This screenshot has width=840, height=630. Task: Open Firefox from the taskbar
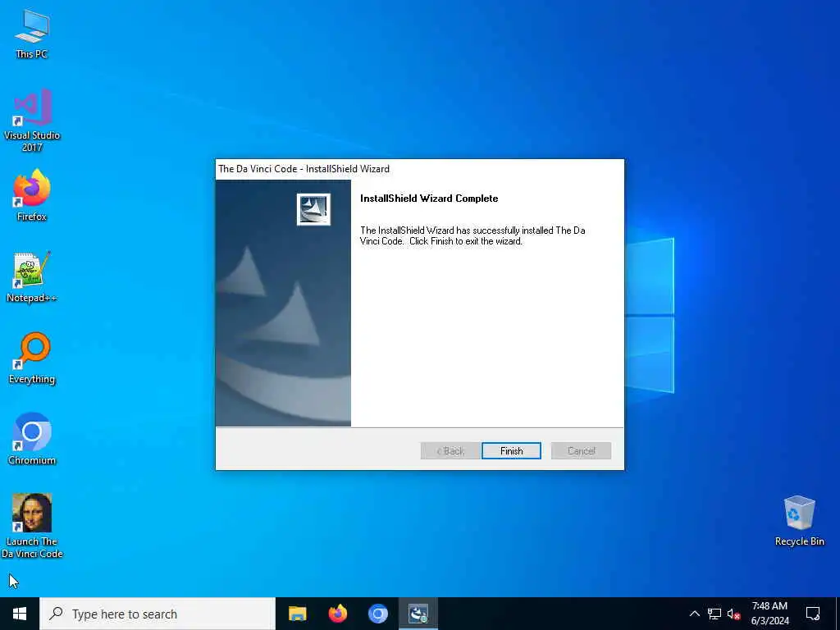pyautogui.click(x=337, y=614)
